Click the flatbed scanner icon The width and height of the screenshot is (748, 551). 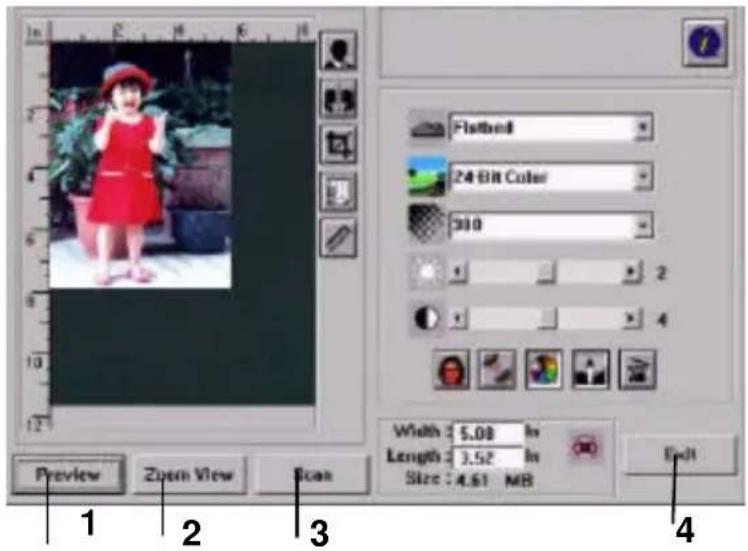pyautogui.click(x=427, y=127)
